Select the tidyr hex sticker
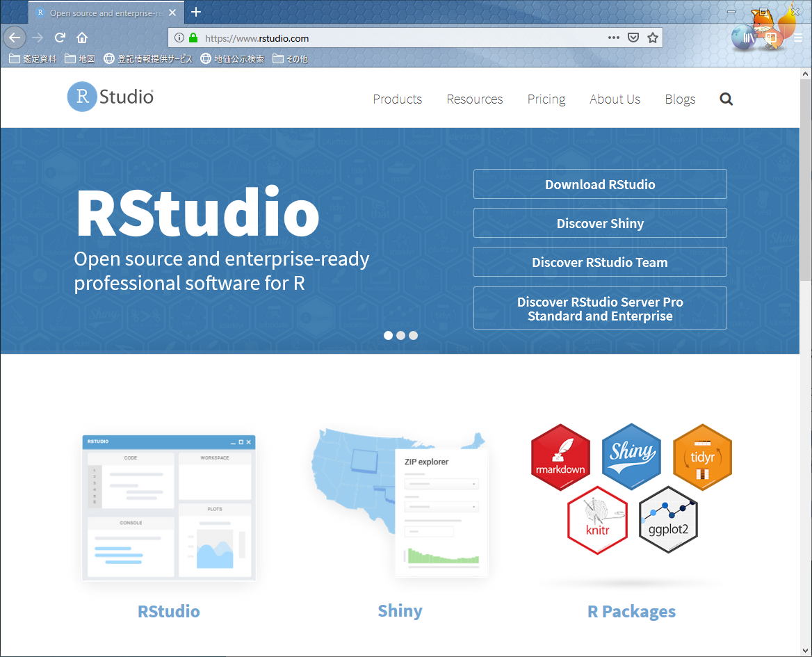Screen dimensions: 812x657 [x=702, y=457]
